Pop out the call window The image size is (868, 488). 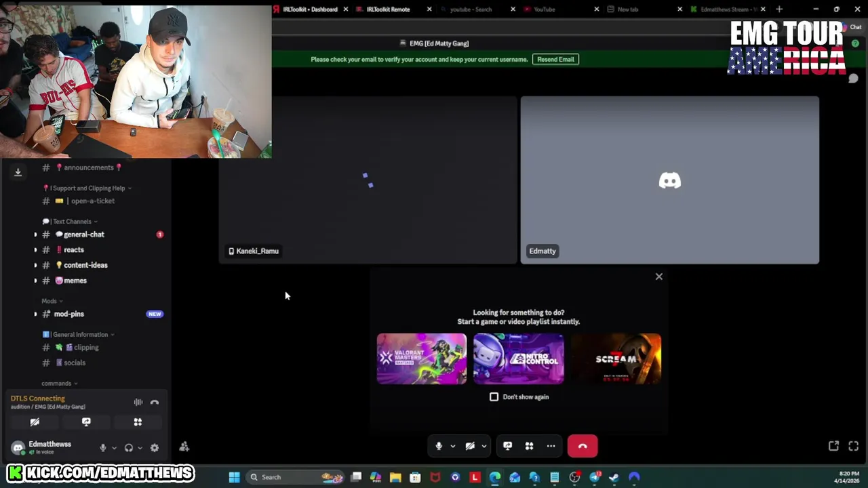[833, 446]
